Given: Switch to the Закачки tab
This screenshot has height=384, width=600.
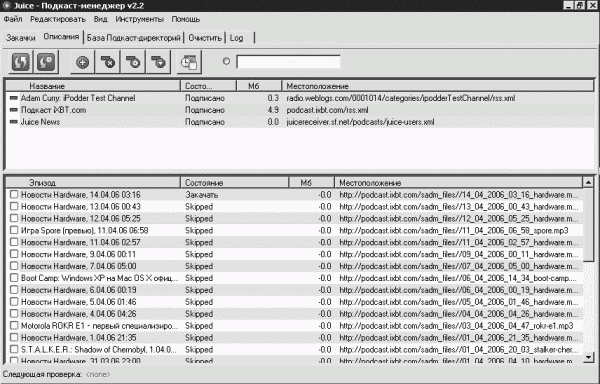Looking at the screenshot, I should 21,38.
